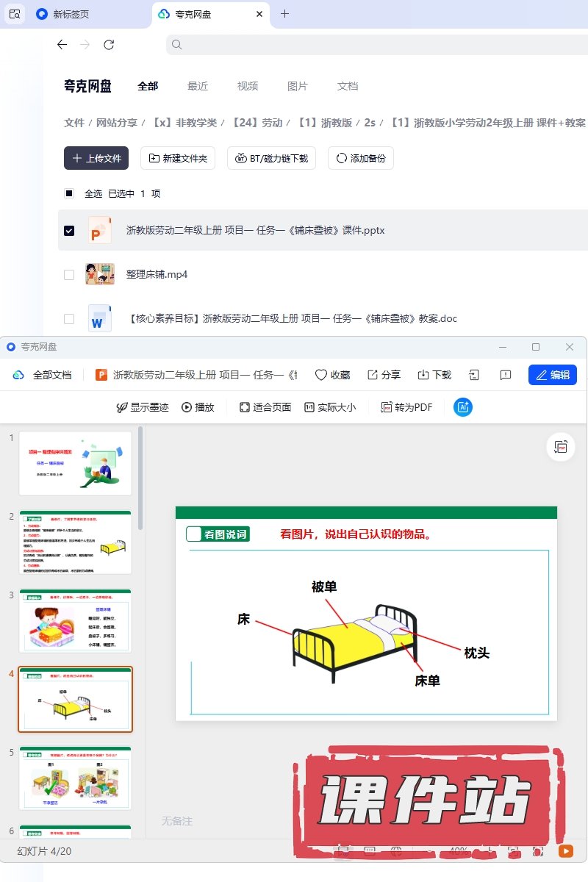The image size is (588, 882).
Task: Click the browser refresh icon
Action: [x=109, y=45]
